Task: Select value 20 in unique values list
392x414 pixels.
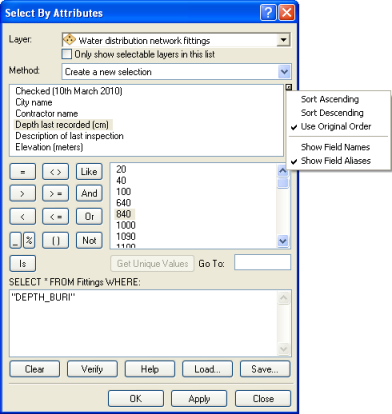Action: (121, 169)
